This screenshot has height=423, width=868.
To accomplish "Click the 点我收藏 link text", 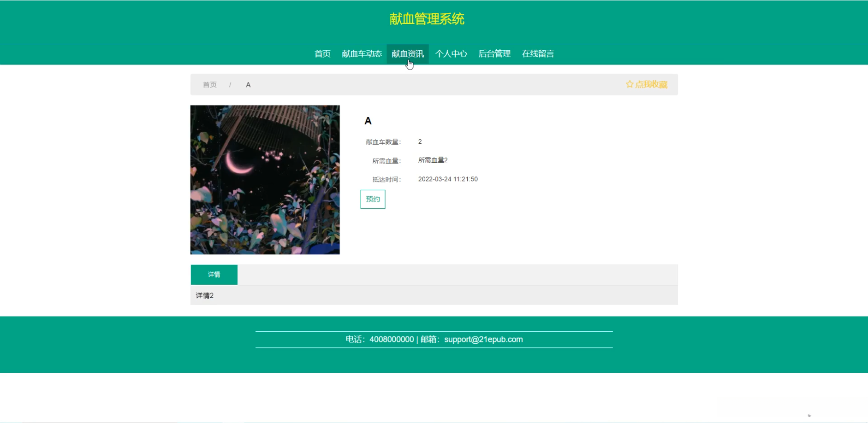I will [651, 84].
